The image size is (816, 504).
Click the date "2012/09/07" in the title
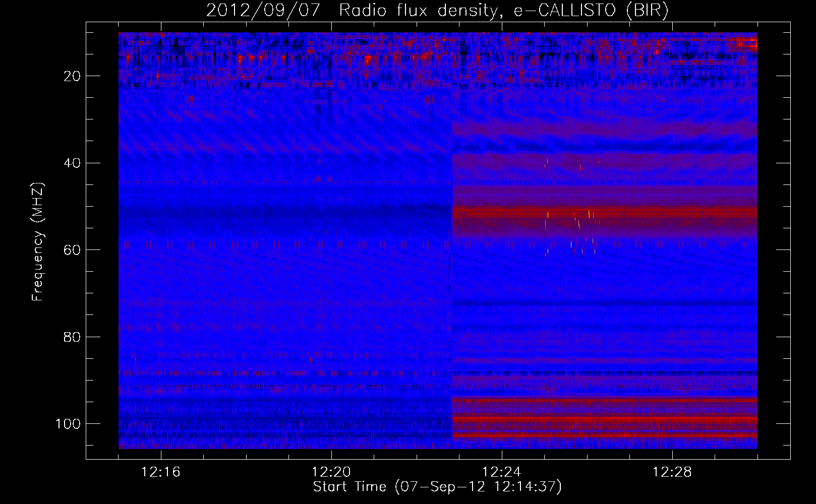pos(263,10)
